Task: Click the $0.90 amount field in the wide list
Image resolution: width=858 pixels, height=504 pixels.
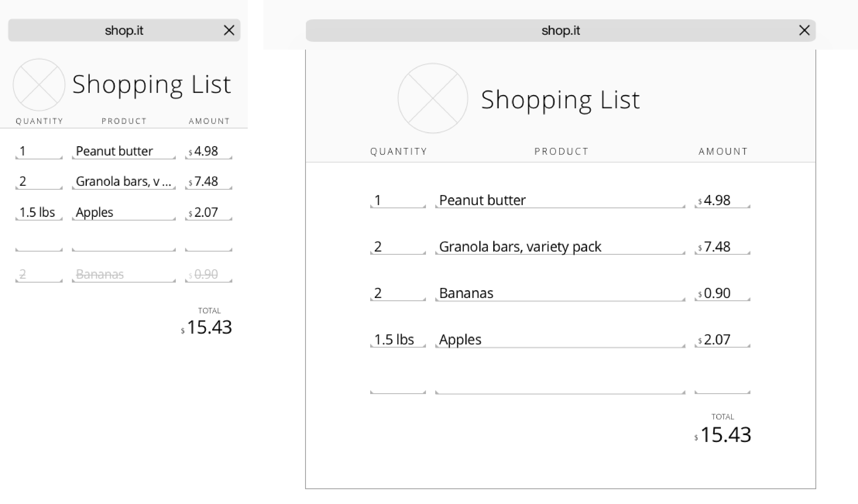Action: click(722, 293)
